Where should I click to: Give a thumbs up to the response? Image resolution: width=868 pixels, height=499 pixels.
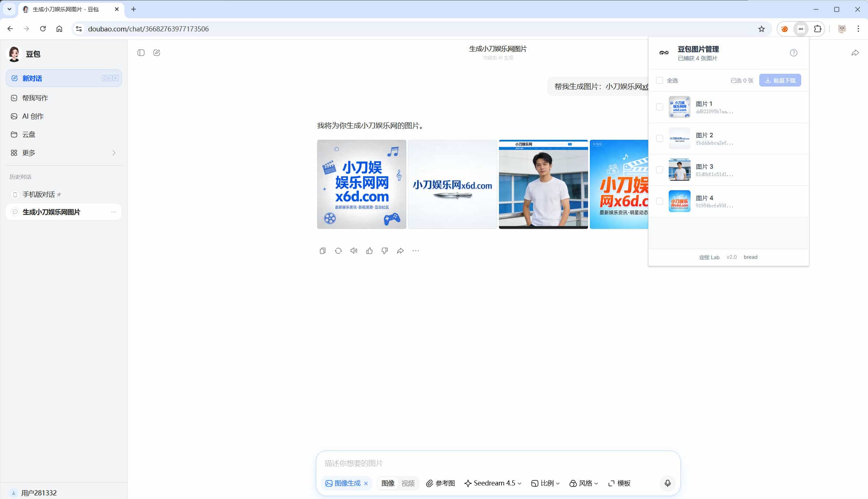pos(369,250)
